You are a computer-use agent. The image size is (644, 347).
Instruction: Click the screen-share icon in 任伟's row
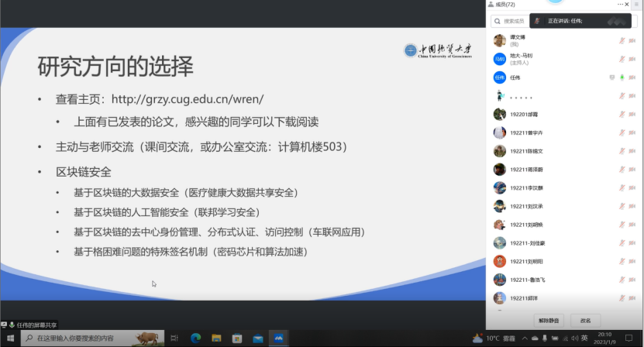pos(611,77)
